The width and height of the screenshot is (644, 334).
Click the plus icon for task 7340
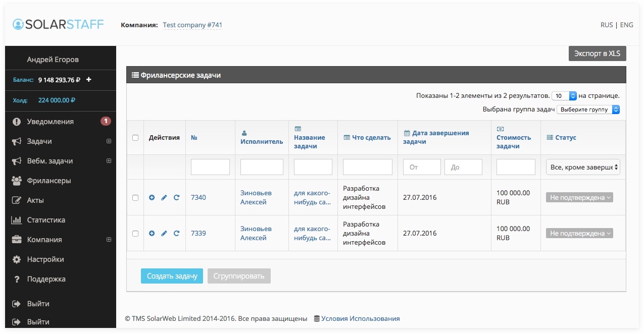[x=152, y=198]
